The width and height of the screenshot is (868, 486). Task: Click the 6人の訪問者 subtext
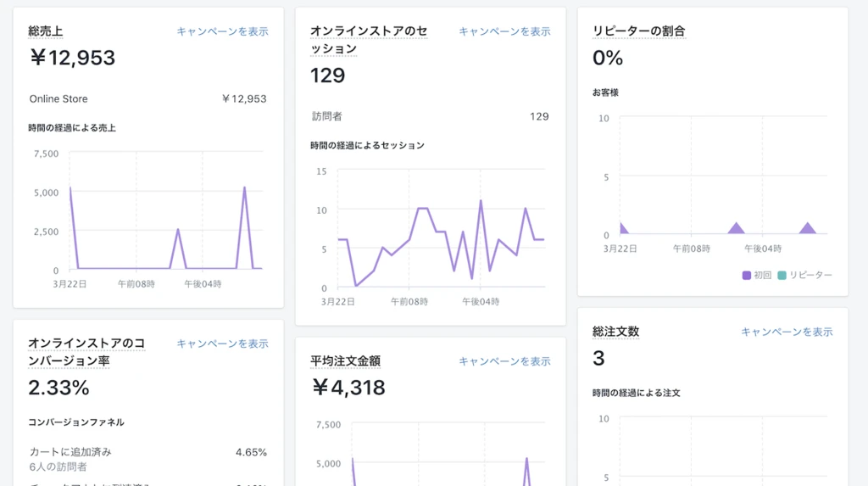(58, 467)
